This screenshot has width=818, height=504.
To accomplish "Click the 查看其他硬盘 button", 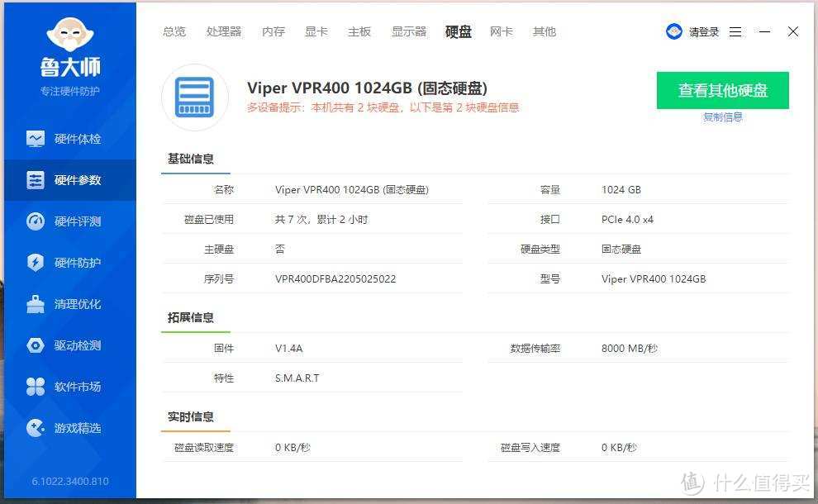I will 722,90.
